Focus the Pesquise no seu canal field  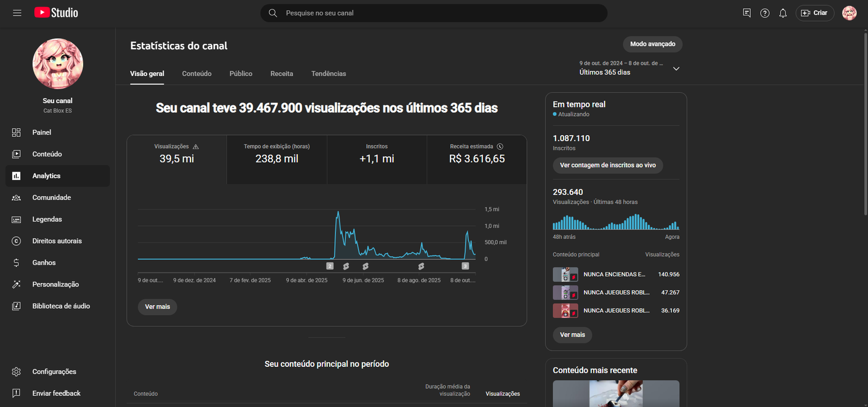click(434, 13)
